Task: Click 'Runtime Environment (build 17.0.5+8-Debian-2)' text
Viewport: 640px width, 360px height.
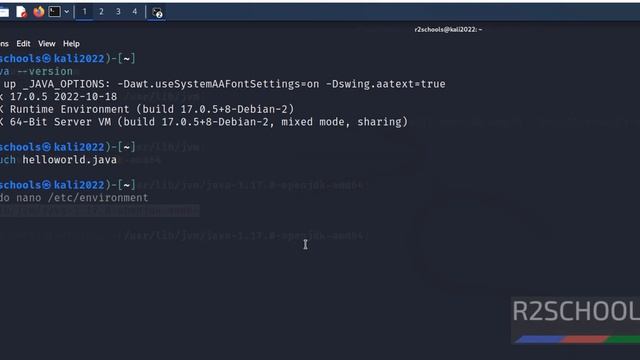Action: (152, 109)
